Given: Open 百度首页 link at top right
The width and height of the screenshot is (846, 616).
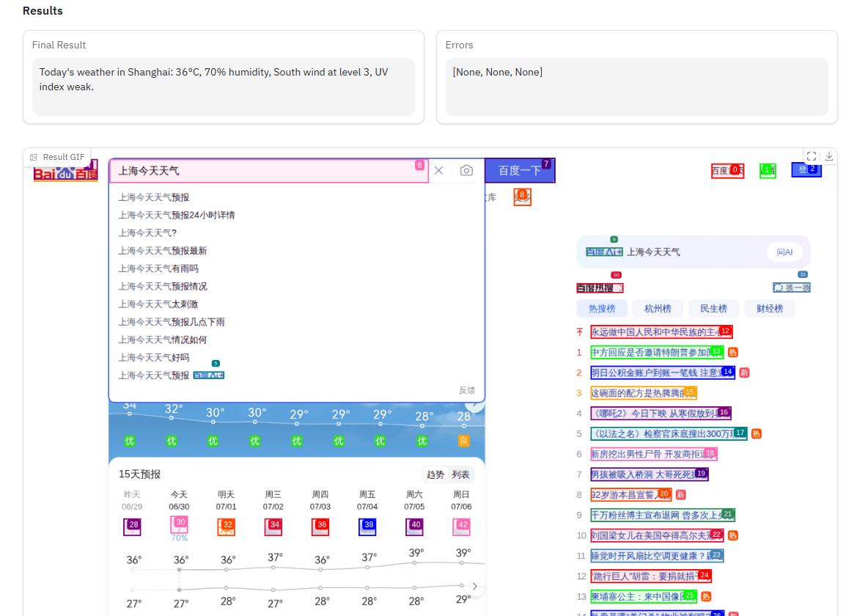Looking at the screenshot, I should [x=727, y=171].
